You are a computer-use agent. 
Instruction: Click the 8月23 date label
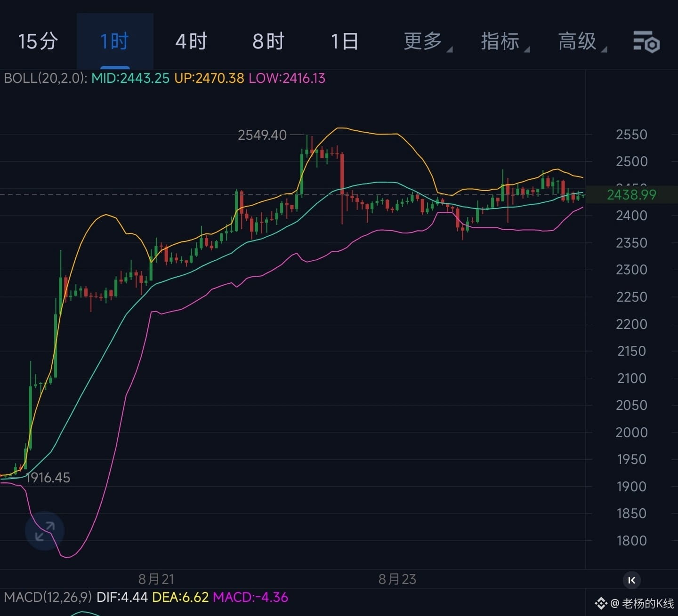(x=397, y=579)
